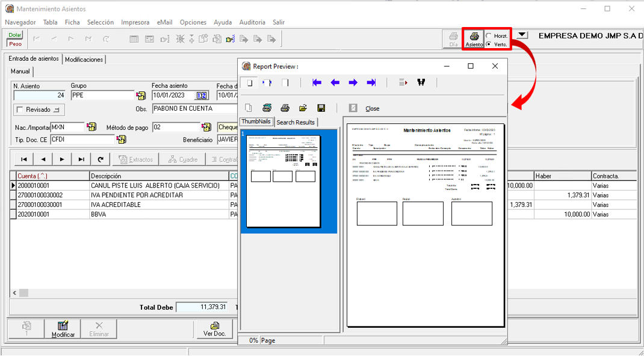This screenshot has width=644, height=356.
Task: Open the Impresora menu
Action: pos(135,22)
